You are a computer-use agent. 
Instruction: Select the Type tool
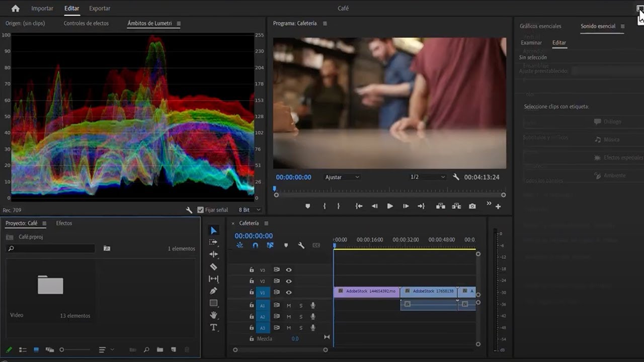point(213,327)
